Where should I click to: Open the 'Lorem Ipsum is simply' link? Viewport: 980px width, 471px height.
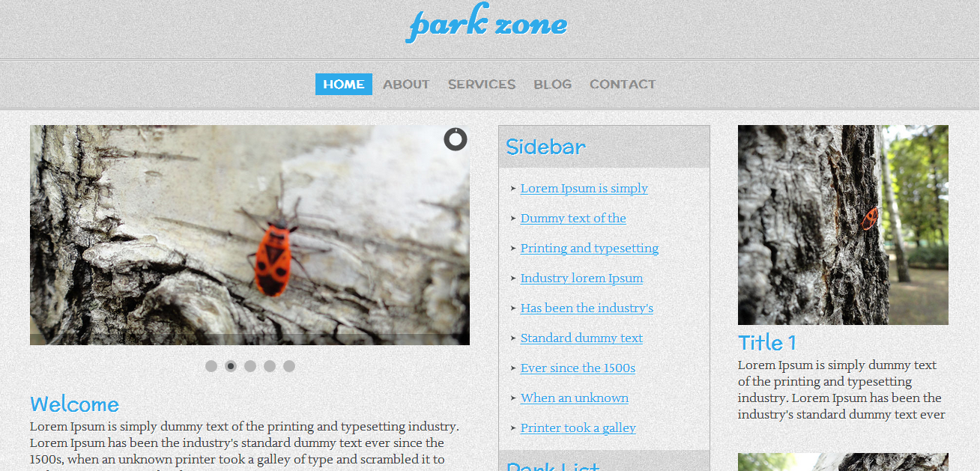click(584, 189)
